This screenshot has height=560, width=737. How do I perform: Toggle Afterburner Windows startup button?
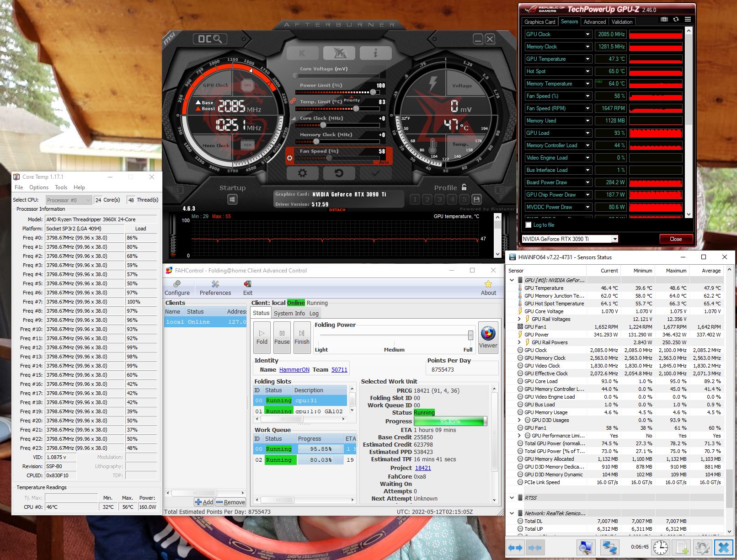[232, 199]
